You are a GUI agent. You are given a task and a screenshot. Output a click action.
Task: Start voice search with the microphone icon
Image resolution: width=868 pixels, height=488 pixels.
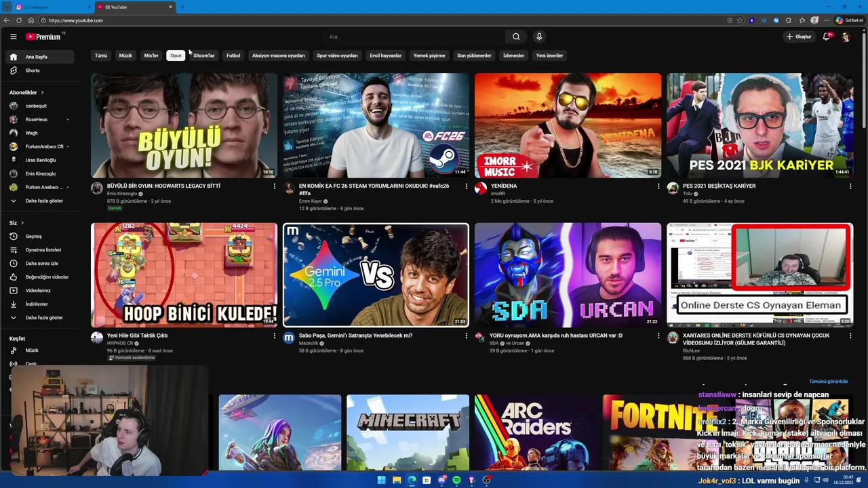(539, 37)
